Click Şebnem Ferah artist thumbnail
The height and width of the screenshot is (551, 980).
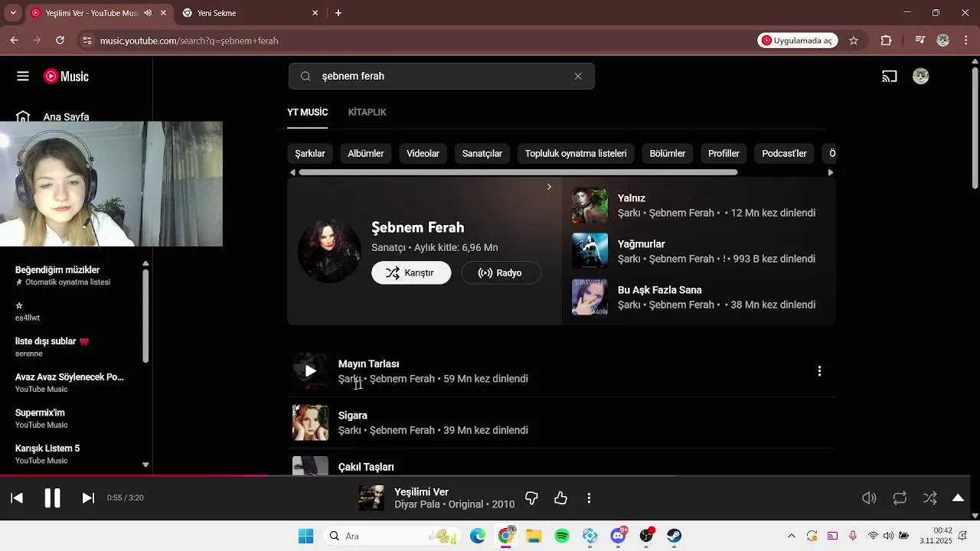click(x=329, y=251)
